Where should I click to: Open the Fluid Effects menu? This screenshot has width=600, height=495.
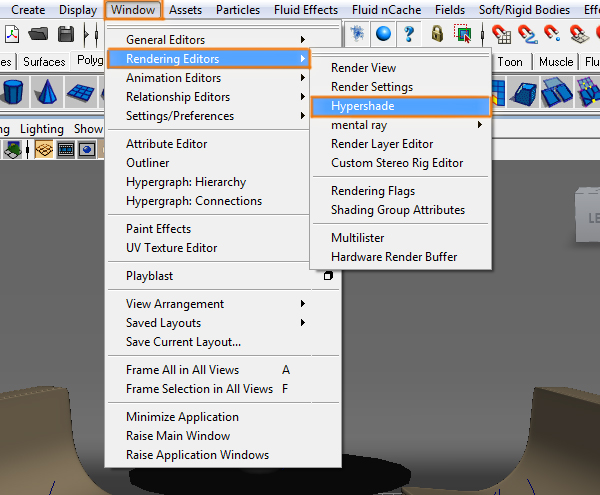(306, 10)
